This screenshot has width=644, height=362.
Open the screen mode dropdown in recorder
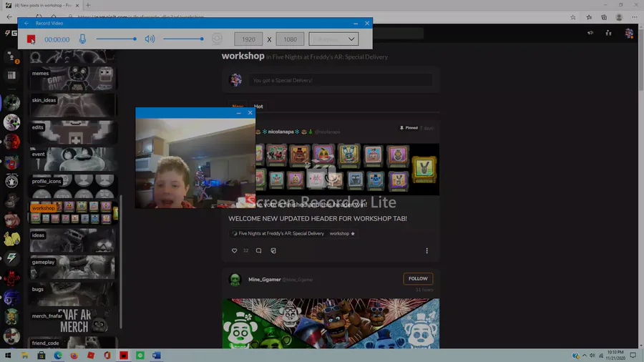(x=333, y=39)
